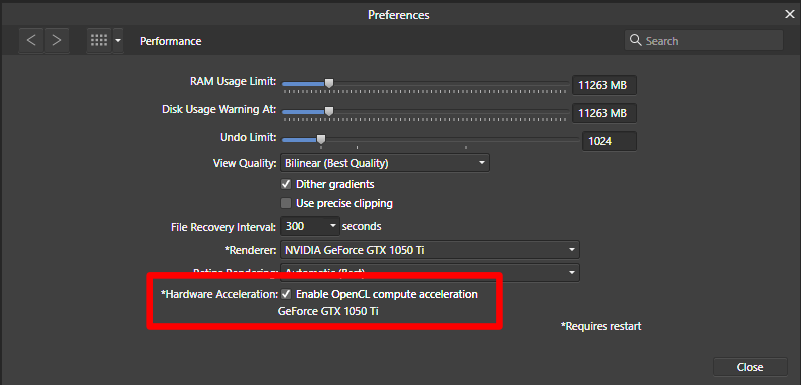The height and width of the screenshot is (385, 801).
Task: Go back with the left arrow button
Action: (x=31, y=41)
